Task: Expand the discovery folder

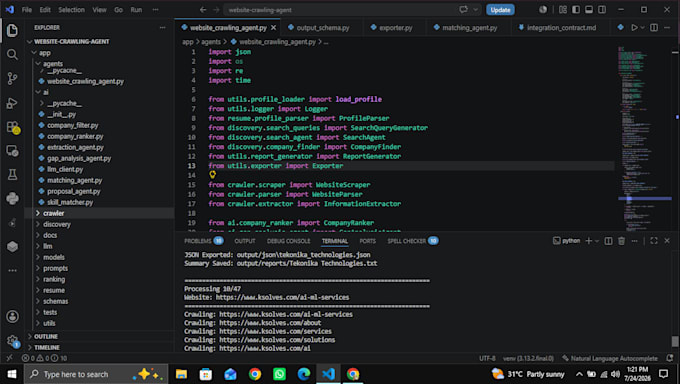Action: [x=57, y=224]
